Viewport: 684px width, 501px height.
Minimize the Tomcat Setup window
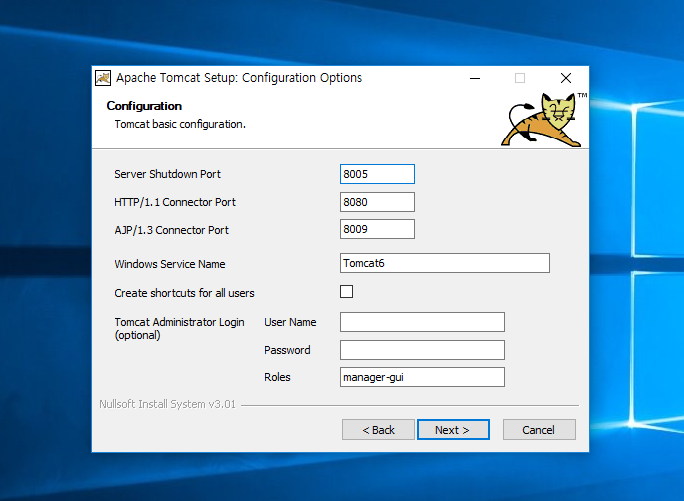475,78
